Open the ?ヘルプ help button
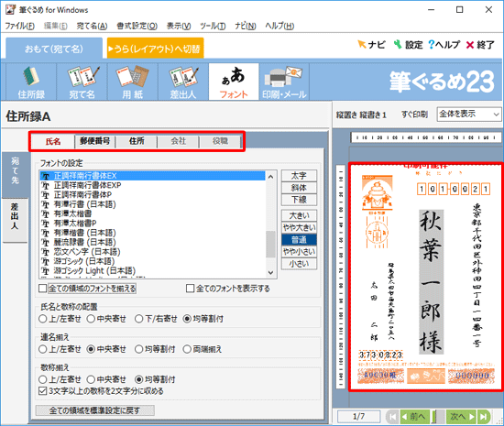 click(444, 45)
